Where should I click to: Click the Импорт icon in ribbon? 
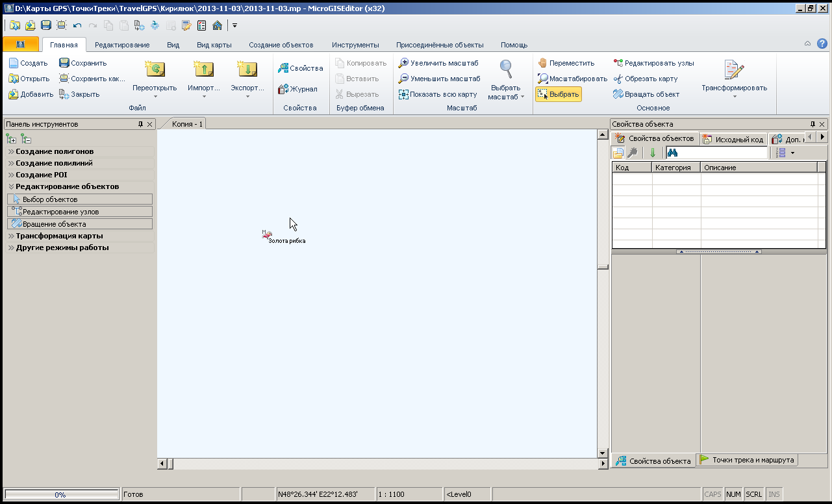(204, 69)
